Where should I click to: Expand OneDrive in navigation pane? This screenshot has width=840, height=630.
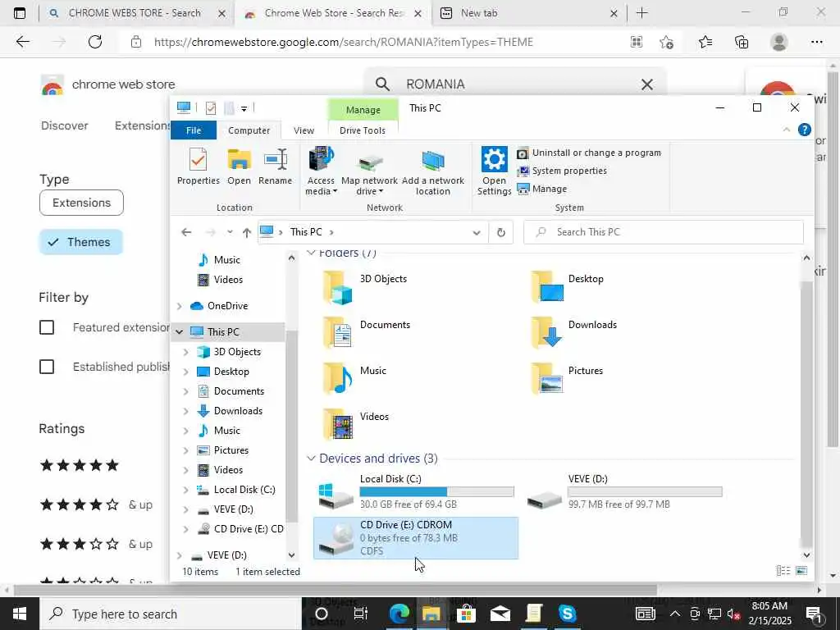[x=180, y=306]
